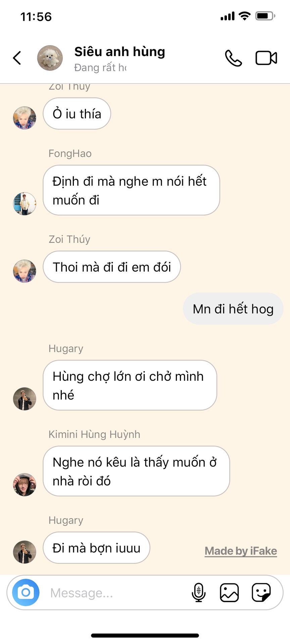
Task: Open the sticker picker icon
Action: (x=261, y=592)
